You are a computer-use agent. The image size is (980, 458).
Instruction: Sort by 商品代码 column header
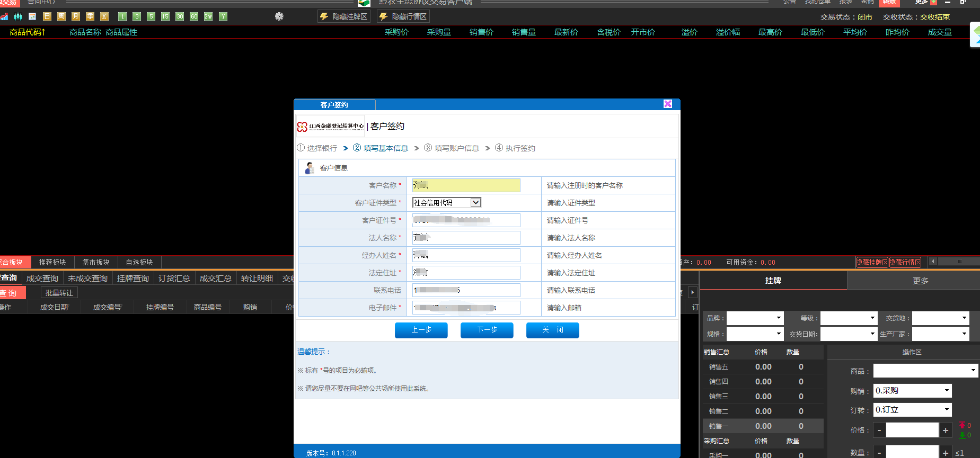point(28,32)
